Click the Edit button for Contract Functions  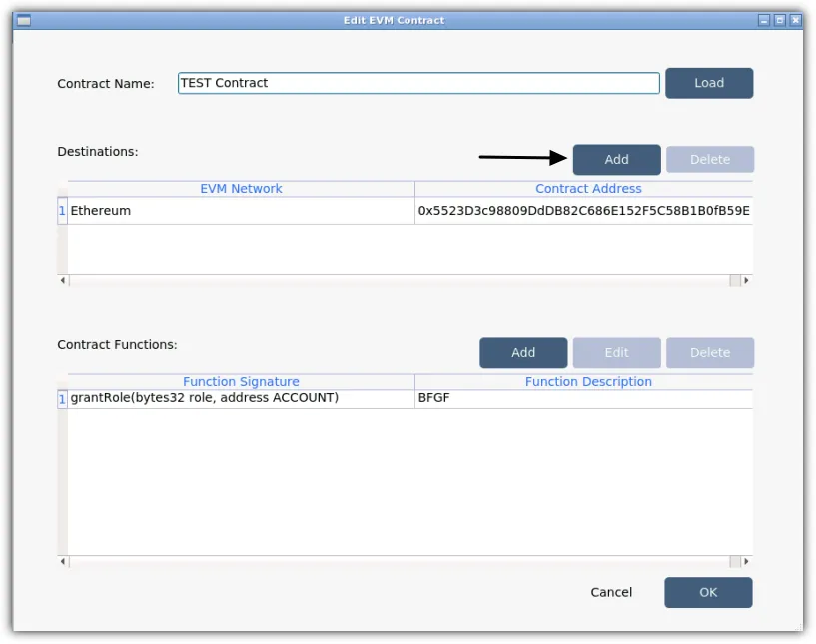616,353
